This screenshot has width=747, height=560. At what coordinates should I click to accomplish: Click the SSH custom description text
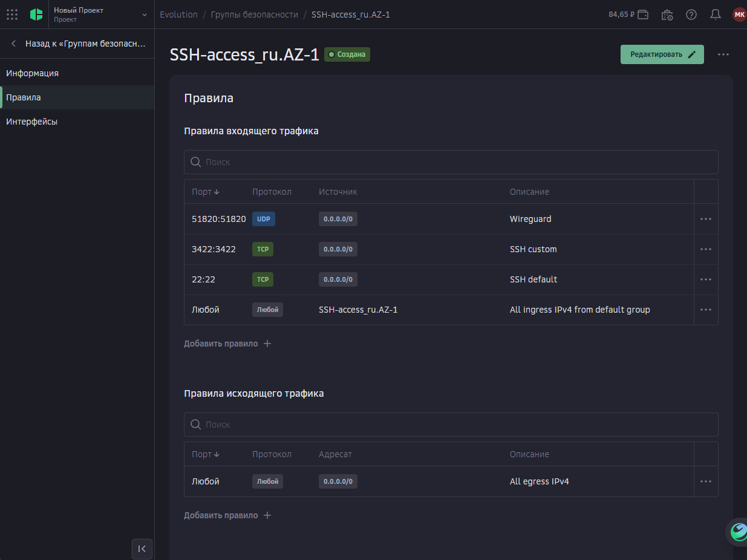tap(533, 249)
